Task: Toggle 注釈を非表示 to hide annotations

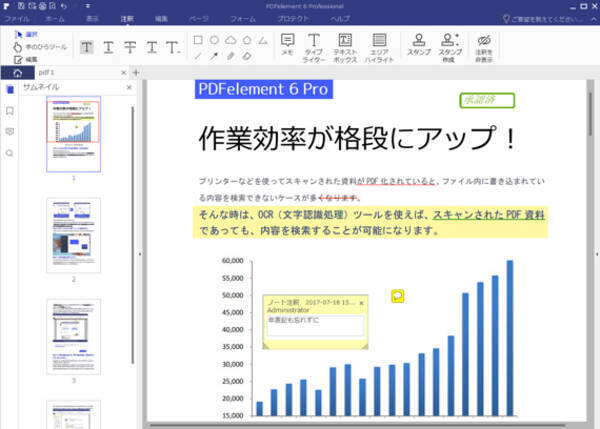Action: (x=484, y=44)
